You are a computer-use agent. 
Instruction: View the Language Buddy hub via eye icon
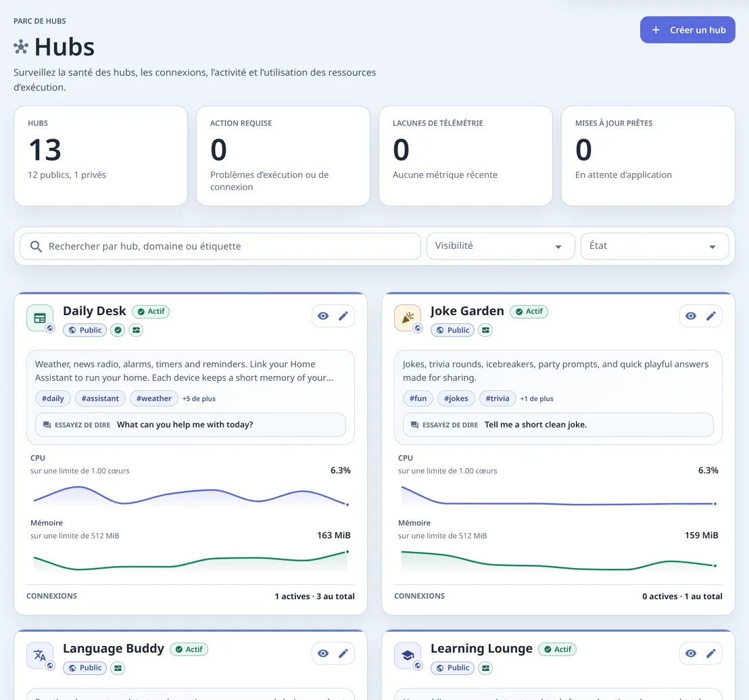tap(323, 653)
